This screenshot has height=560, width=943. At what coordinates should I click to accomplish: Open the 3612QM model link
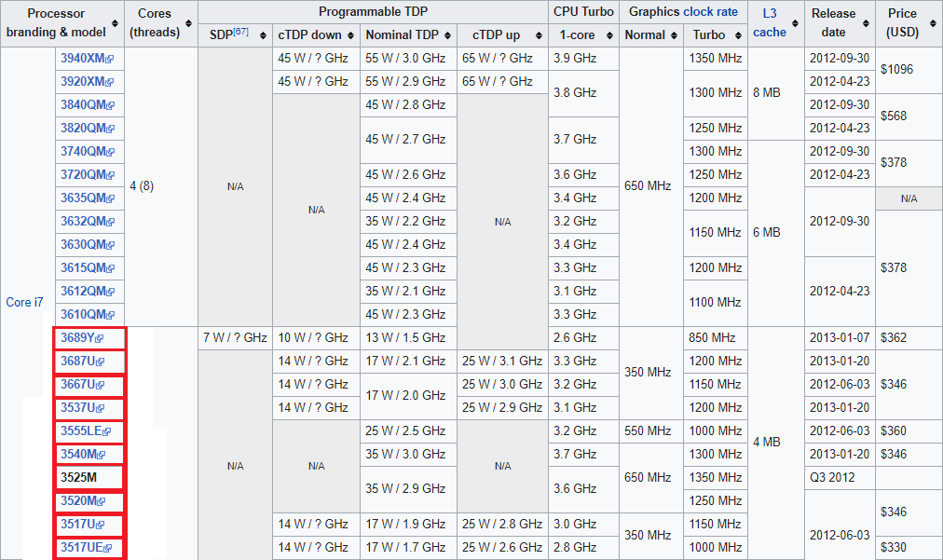point(88,291)
